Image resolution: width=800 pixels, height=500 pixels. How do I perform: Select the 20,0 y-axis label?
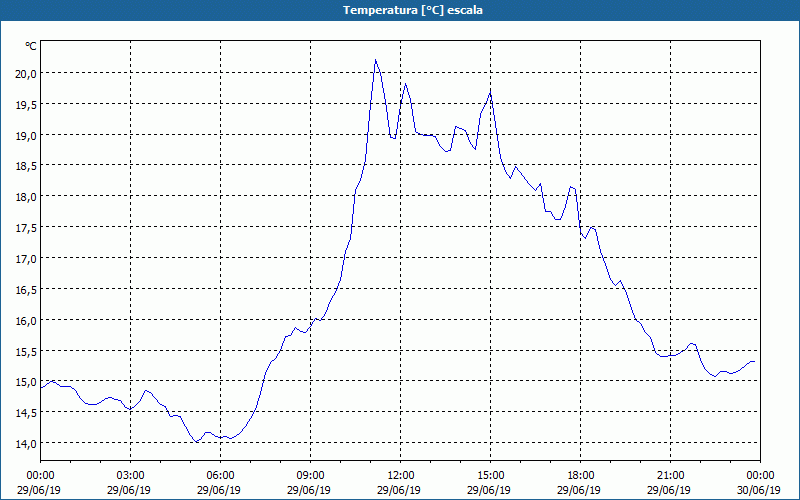(27, 73)
